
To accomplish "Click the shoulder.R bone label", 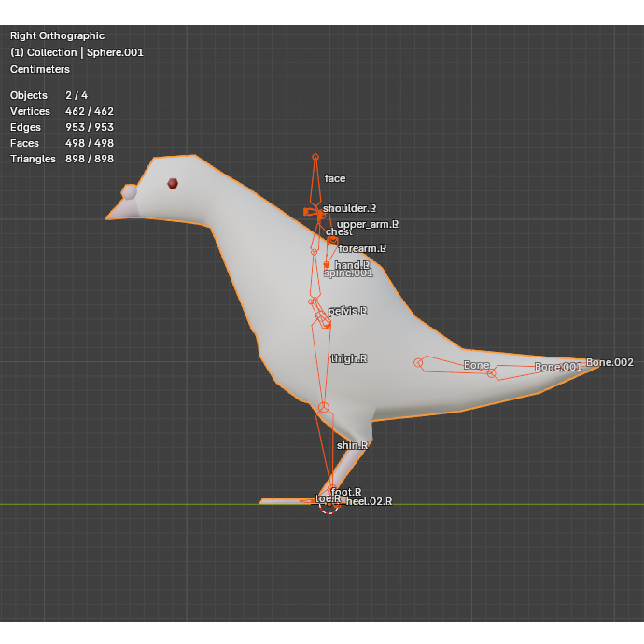I will (x=349, y=208).
